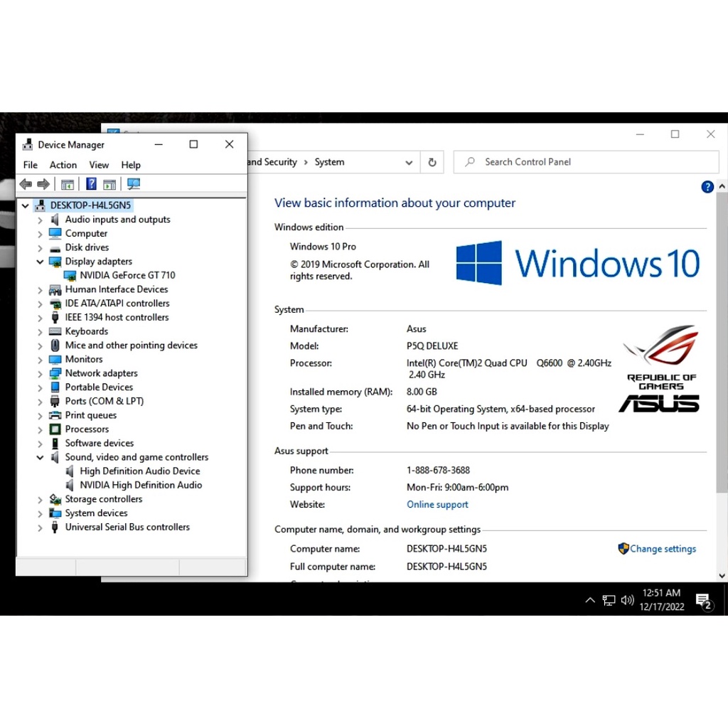The height and width of the screenshot is (728, 728).
Task: Open the View menu in Device Manager
Action: pos(99,165)
